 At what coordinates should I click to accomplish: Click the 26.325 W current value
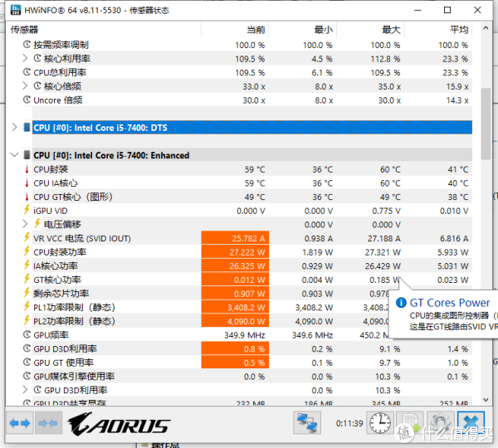pyautogui.click(x=247, y=266)
